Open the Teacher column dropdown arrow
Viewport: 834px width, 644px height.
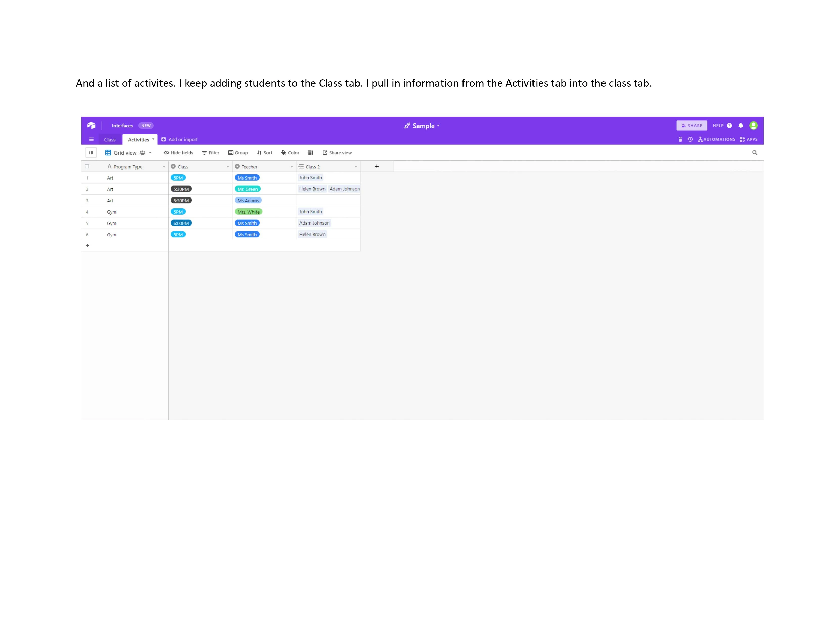pos(292,167)
